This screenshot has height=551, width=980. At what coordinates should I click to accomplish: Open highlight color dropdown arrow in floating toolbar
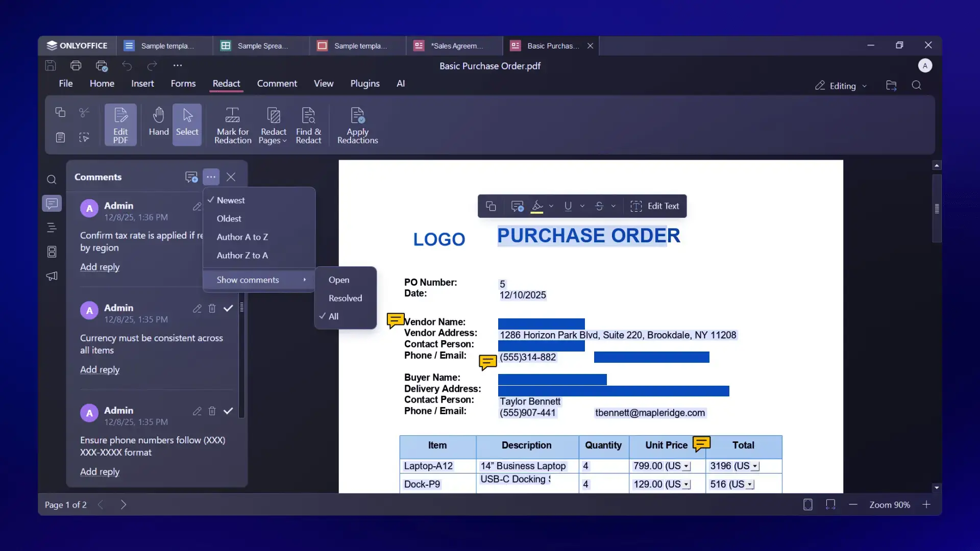[551, 206]
